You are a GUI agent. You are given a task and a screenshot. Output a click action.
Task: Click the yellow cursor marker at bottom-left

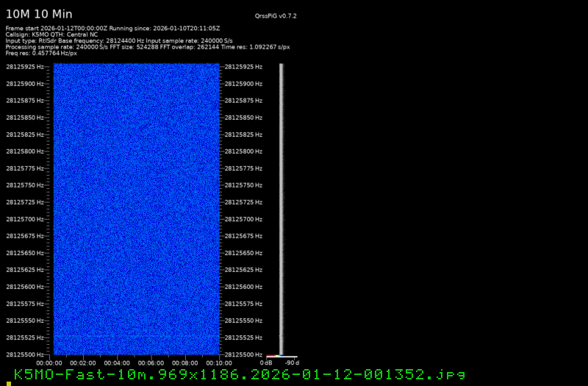click(8, 383)
